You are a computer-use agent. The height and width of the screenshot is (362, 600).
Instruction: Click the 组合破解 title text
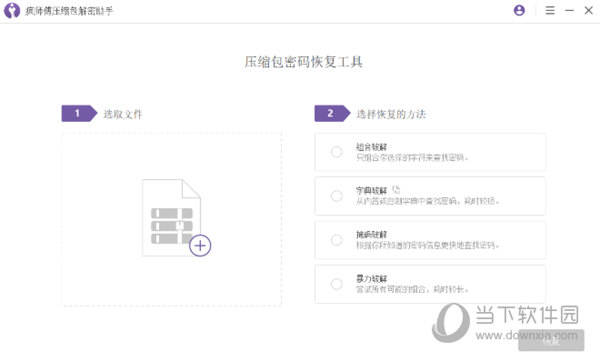tap(371, 147)
